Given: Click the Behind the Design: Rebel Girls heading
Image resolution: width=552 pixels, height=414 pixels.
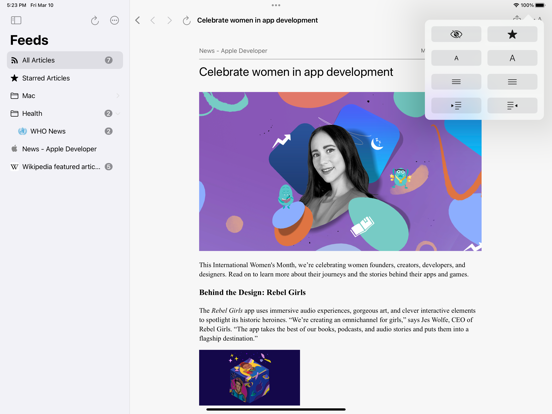Looking at the screenshot, I should 252,293.
